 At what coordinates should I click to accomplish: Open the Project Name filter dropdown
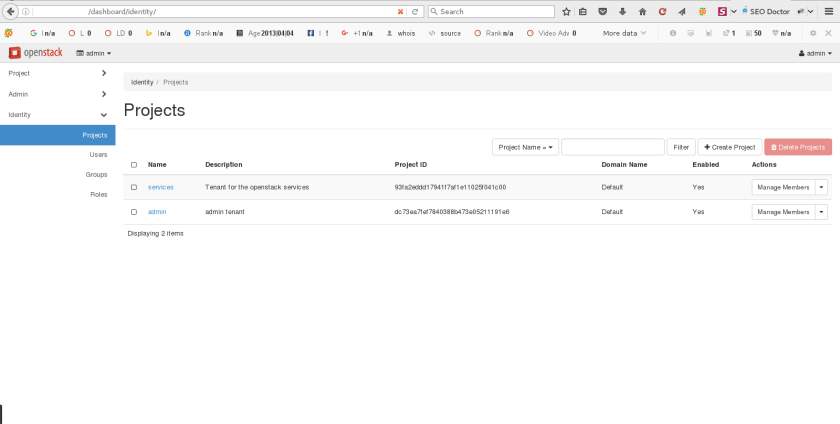(525, 147)
